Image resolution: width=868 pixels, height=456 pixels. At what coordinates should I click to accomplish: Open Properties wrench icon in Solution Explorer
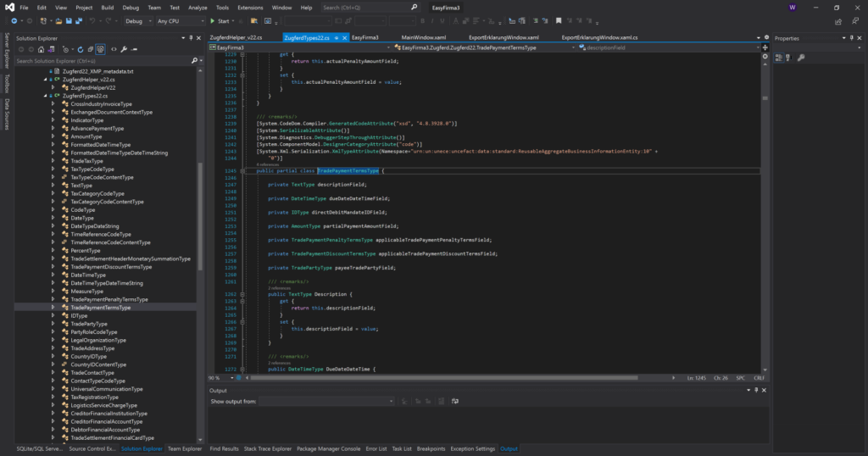click(x=124, y=49)
